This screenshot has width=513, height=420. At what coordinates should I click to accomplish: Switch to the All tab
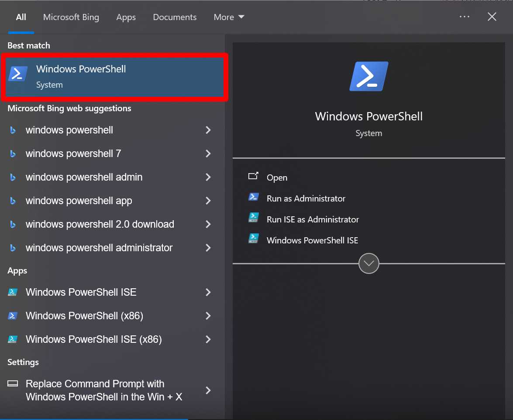(21, 17)
